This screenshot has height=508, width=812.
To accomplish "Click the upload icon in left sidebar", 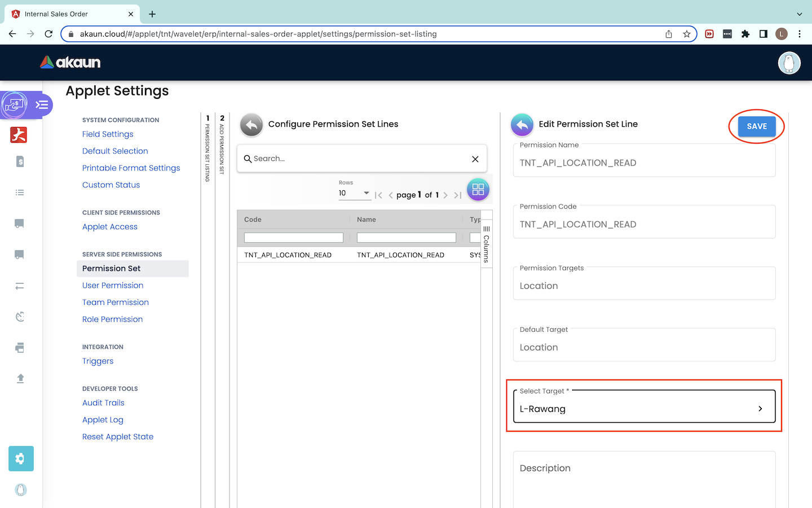I will tap(20, 378).
